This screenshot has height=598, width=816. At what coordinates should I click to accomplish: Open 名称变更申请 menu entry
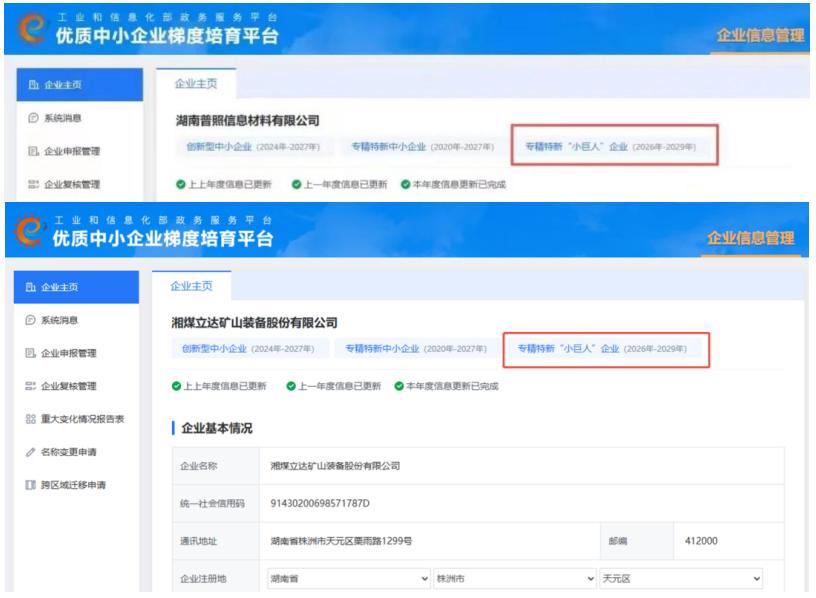pos(76,452)
